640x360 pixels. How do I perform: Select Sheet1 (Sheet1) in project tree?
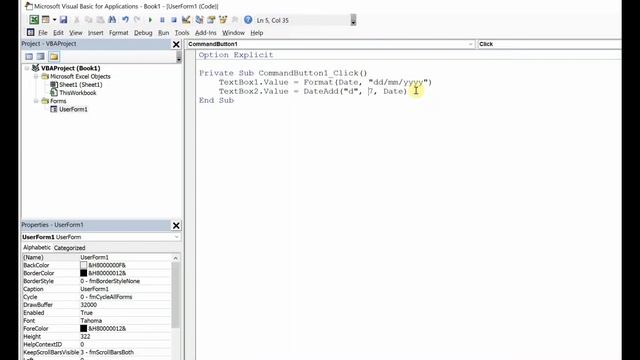pos(80,84)
